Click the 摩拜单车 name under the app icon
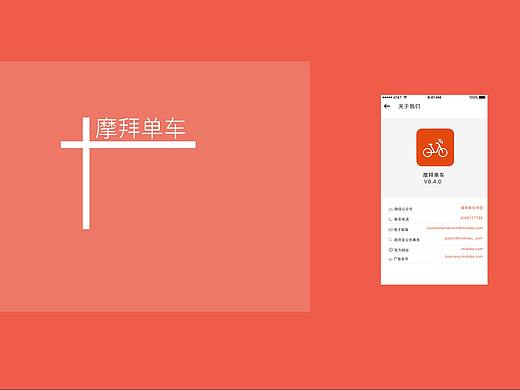The width and height of the screenshot is (520, 390). (433, 175)
